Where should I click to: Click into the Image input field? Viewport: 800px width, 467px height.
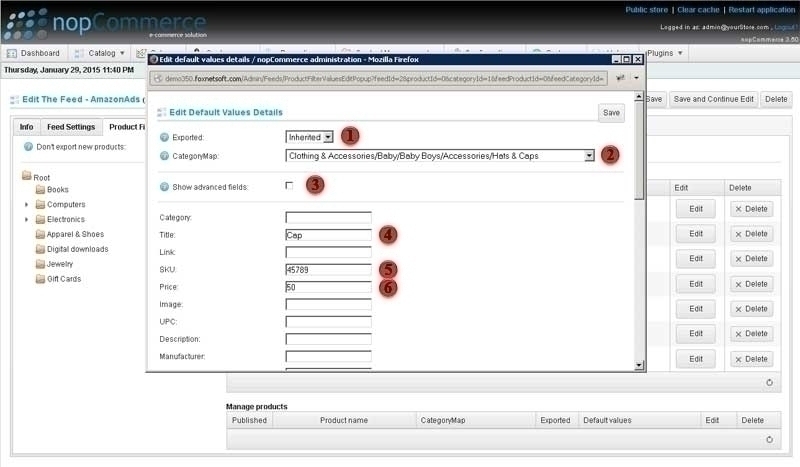click(x=329, y=304)
